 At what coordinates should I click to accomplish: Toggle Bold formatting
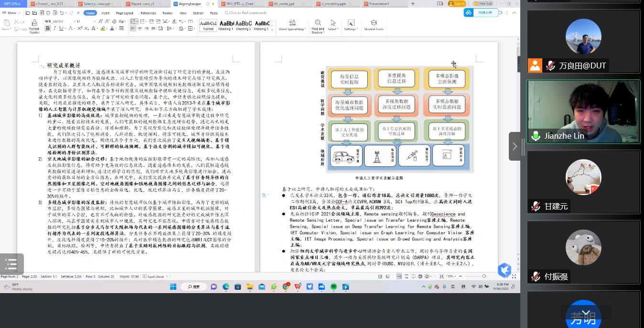pos(48,29)
